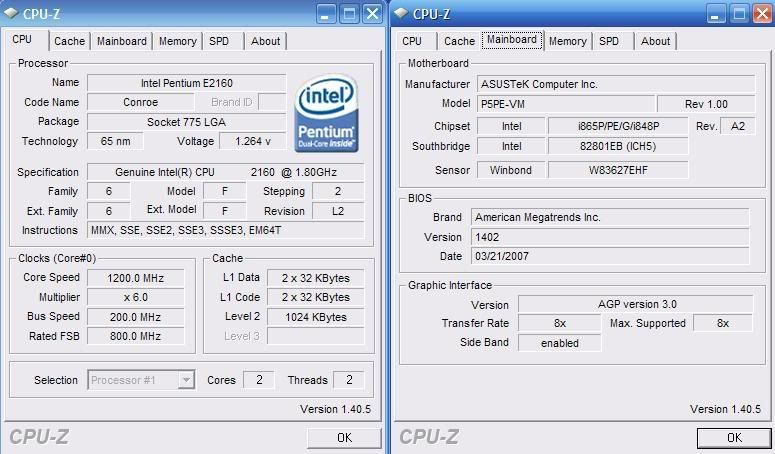Click BIOS Brand American Megatrends Inc.
Screen dimensions: 775x454
coord(610,217)
